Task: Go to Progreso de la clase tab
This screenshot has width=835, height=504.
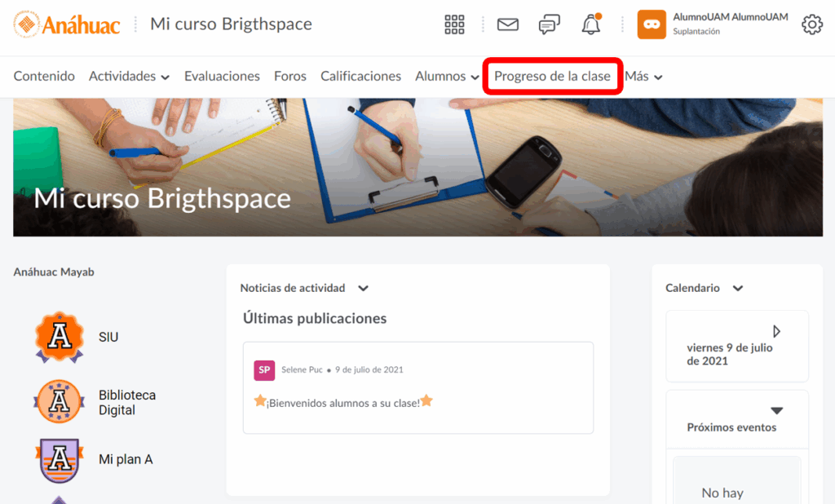Action: tap(552, 77)
